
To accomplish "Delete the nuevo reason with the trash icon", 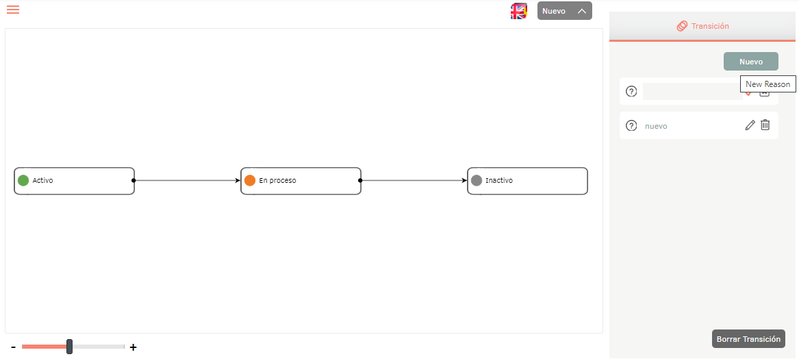I will point(765,125).
